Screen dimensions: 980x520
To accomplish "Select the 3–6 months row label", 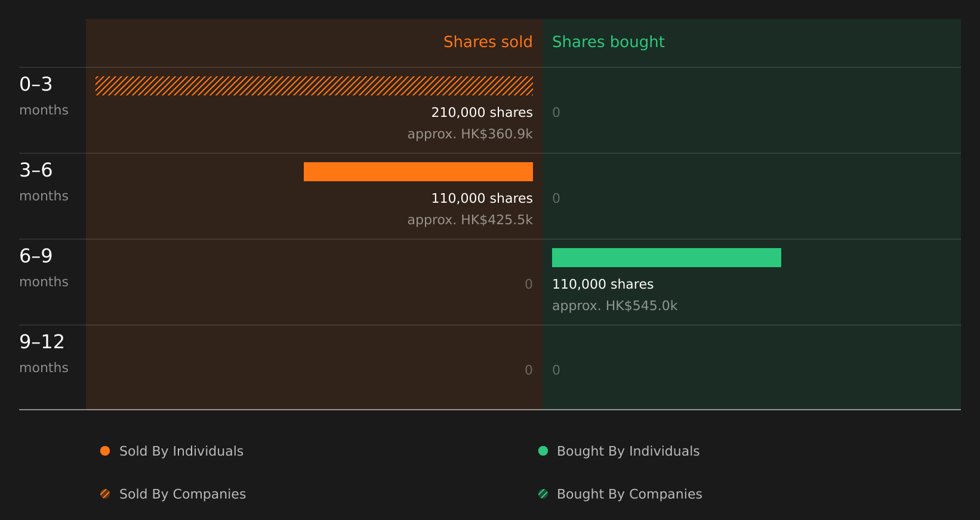I will (x=44, y=182).
